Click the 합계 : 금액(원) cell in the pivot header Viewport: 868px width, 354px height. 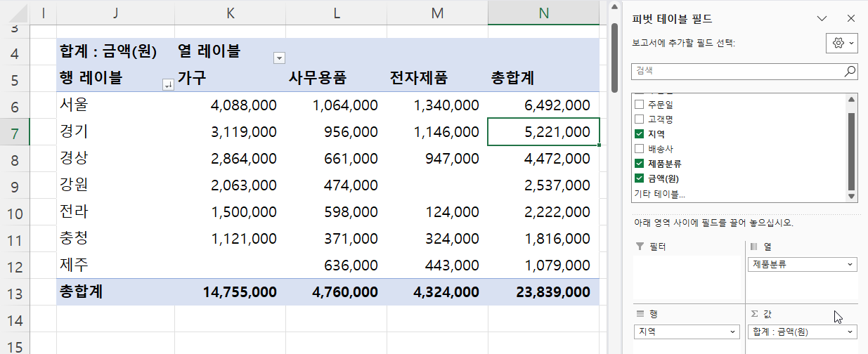pyautogui.click(x=116, y=52)
